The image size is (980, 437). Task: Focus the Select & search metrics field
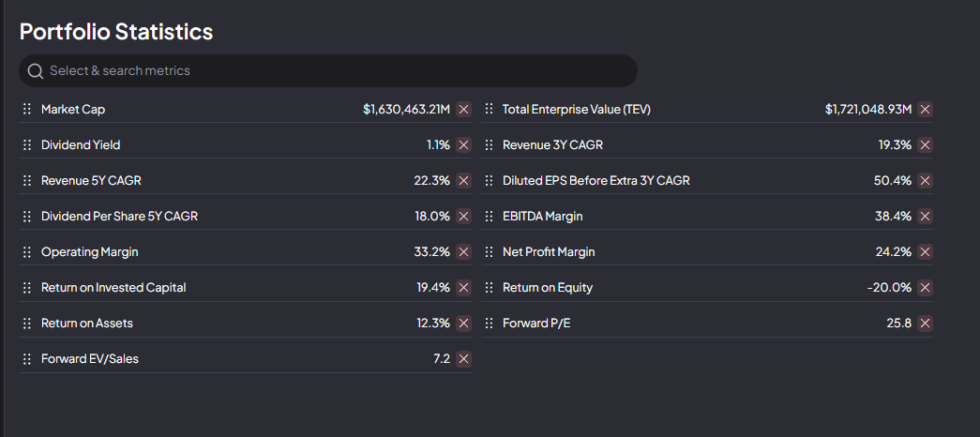[x=328, y=71]
